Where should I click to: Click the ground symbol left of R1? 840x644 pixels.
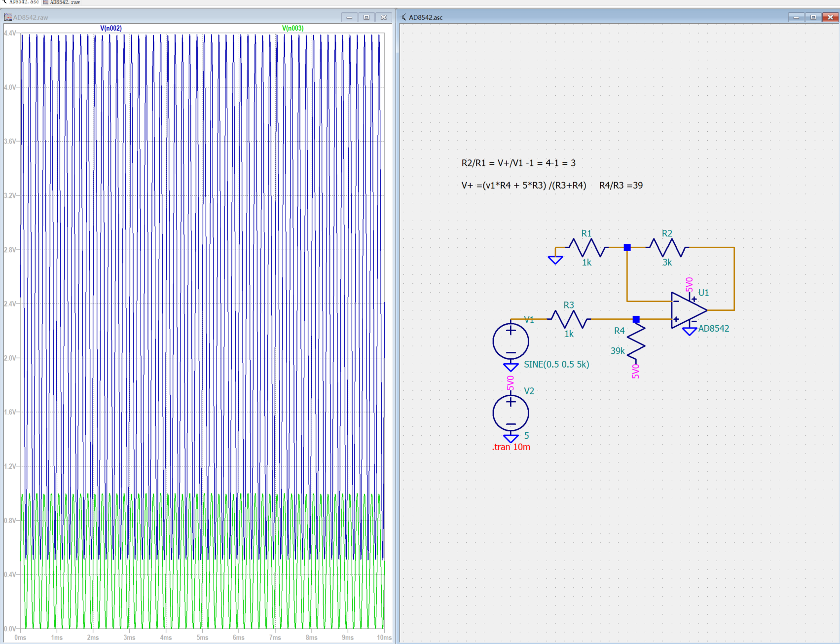pos(555,260)
